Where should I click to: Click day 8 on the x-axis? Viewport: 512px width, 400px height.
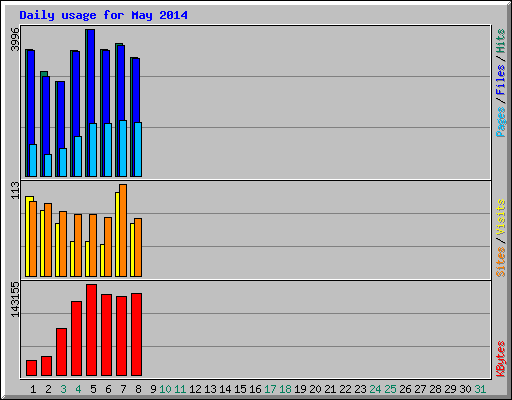tap(138, 389)
